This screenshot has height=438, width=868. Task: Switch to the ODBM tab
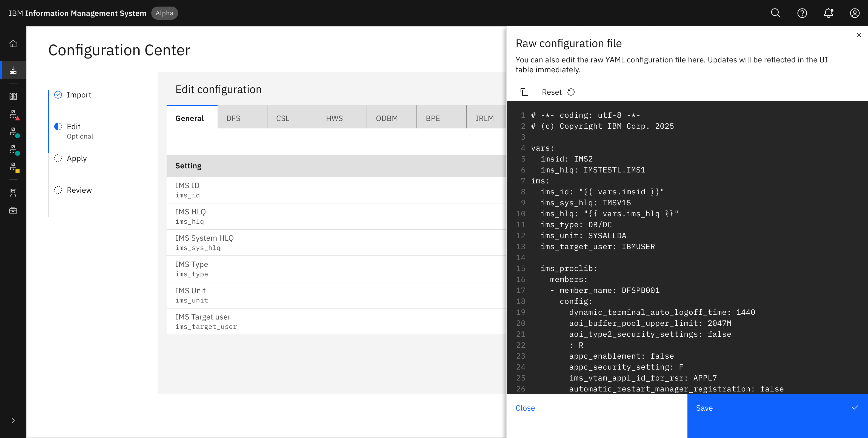click(392, 117)
